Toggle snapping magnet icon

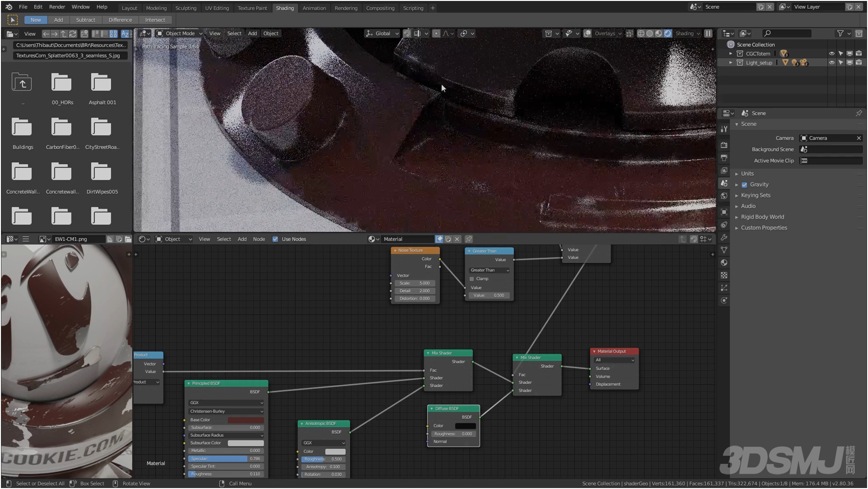click(407, 34)
